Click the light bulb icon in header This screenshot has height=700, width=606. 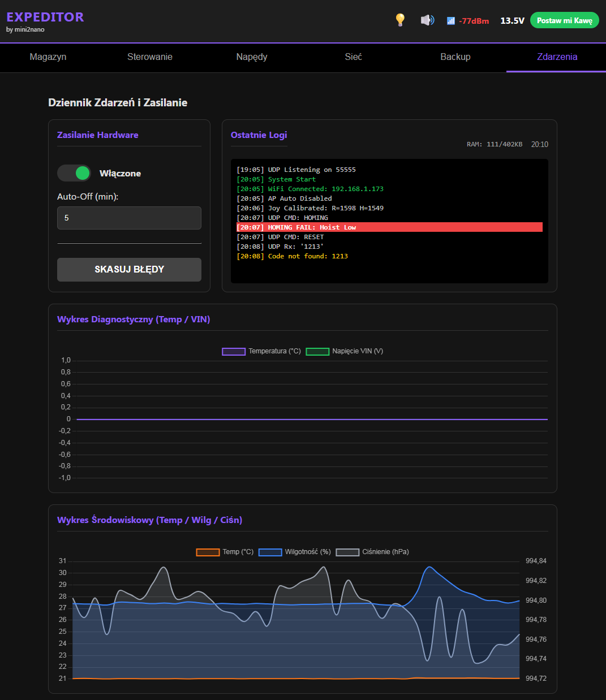click(400, 20)
